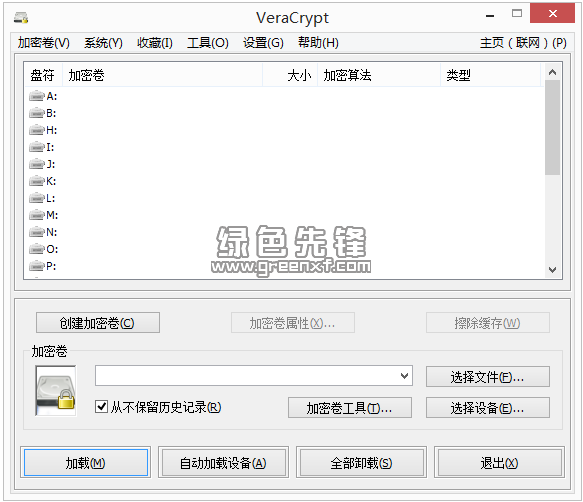Toggle the 从不保留历史记录 checkbox

[x=101, y=406]
